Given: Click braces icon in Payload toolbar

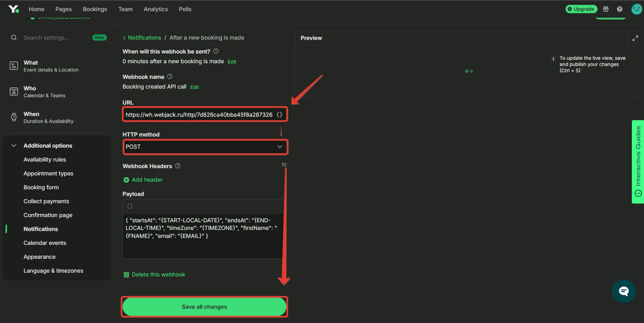Looking at the screenshot, I should click(130, 206).
